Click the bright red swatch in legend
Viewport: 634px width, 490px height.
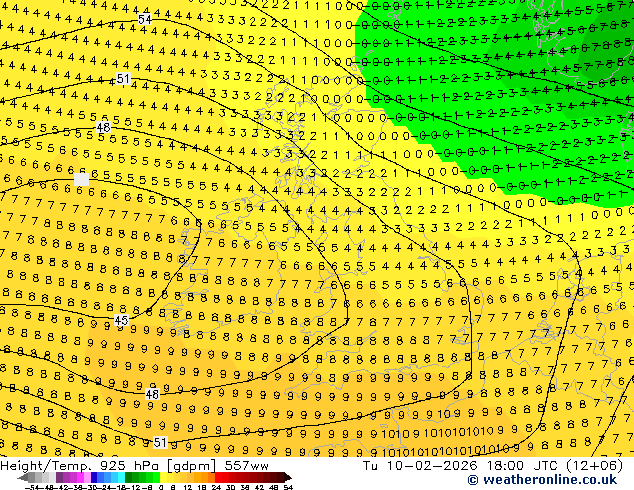pos(218,477)
